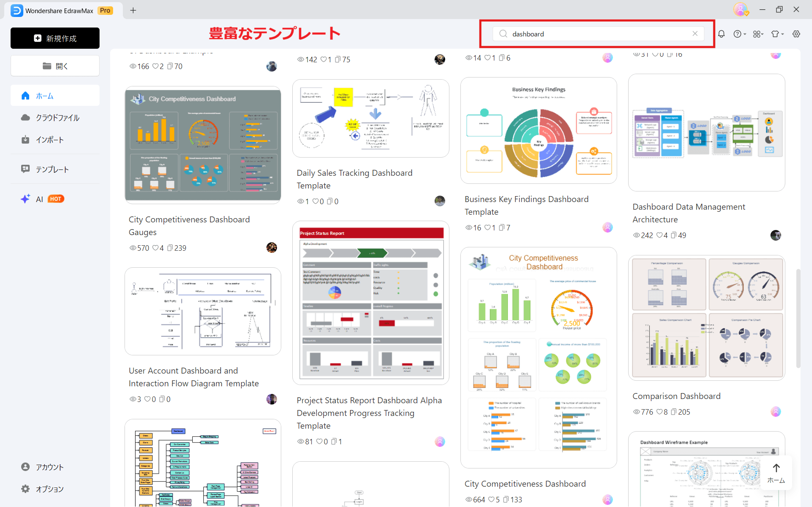
Task: Open User Account Dashboard flow diagram thumbnail
Action: coord(203,311)
